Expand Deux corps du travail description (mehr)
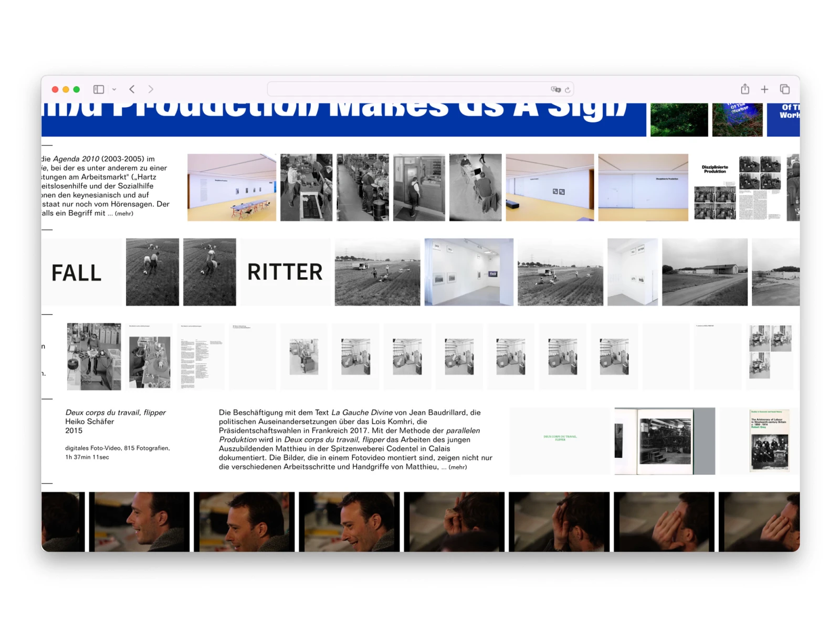 click(x=458, y=467)
